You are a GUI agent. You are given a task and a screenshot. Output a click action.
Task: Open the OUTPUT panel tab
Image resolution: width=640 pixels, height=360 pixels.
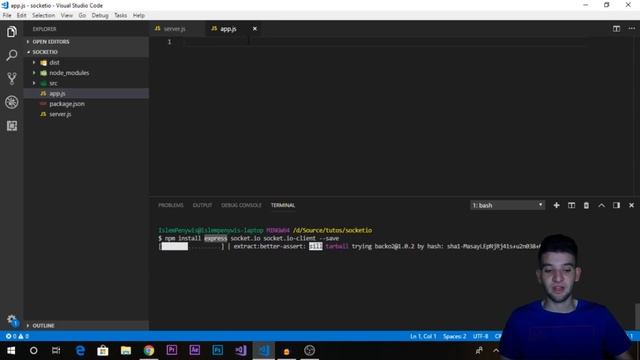coord(202,205)
